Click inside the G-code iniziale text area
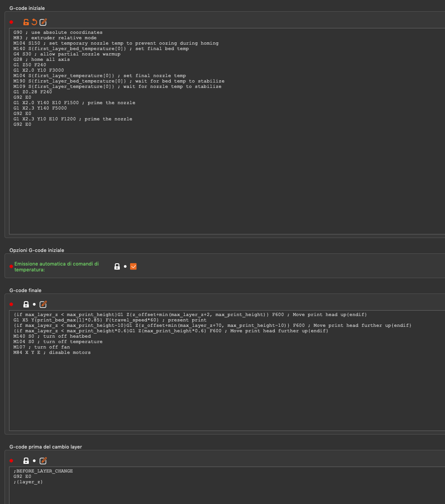Image resolution: width=445 pixels, height=504 pixels. click(225, 180)
